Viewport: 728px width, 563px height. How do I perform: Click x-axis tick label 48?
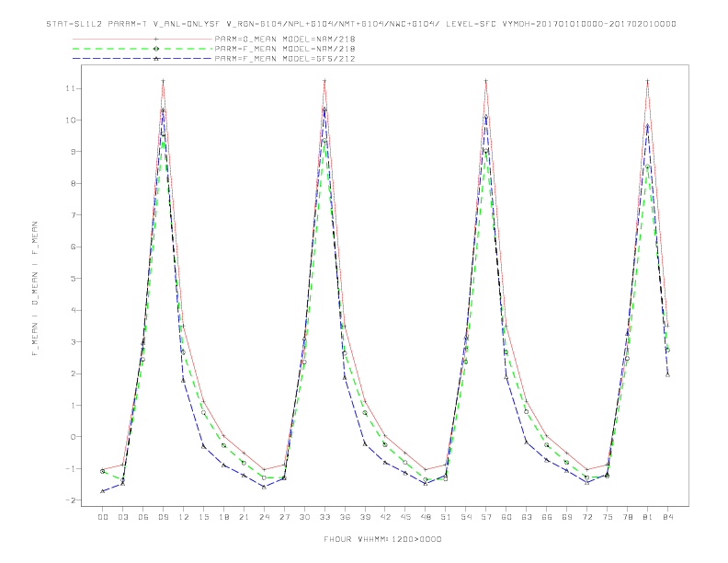(426, 517)
